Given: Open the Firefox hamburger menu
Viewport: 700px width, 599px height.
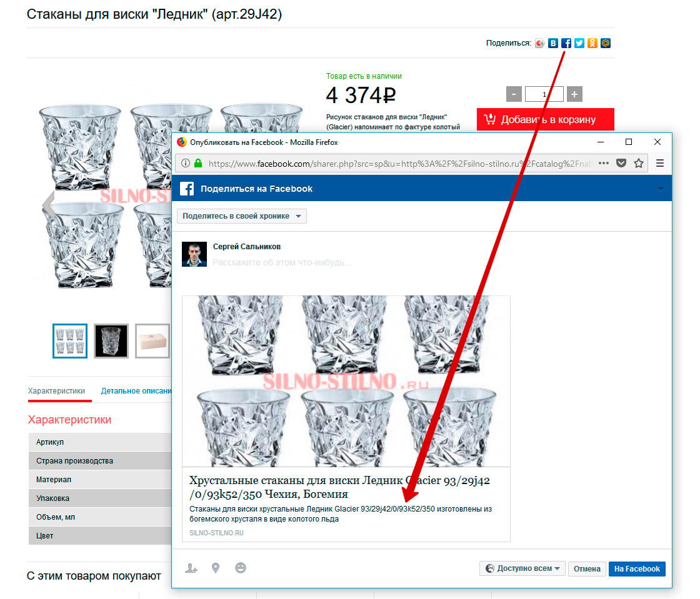Looking at the screenshot, I should point(660,163).
